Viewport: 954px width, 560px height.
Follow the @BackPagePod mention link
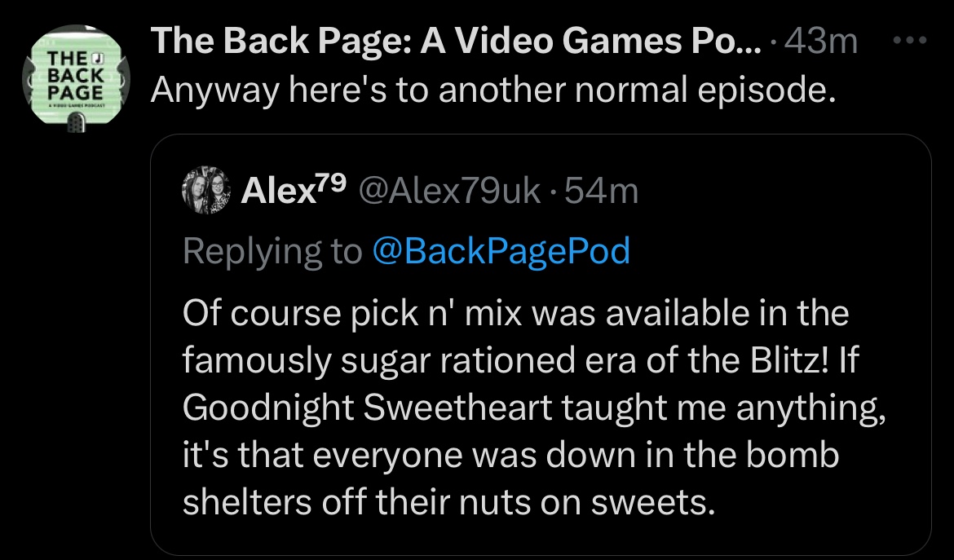pyautogui.click(x=501, y=250)
